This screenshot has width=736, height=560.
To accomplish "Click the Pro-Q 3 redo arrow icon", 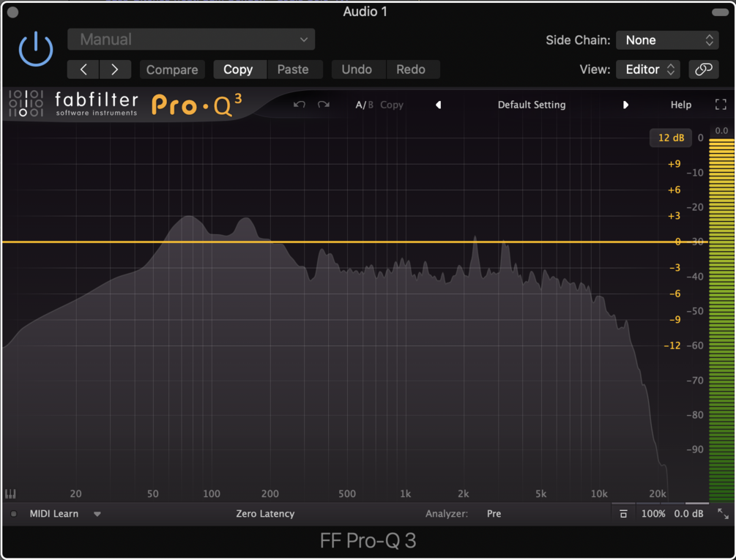I will 324,105.
